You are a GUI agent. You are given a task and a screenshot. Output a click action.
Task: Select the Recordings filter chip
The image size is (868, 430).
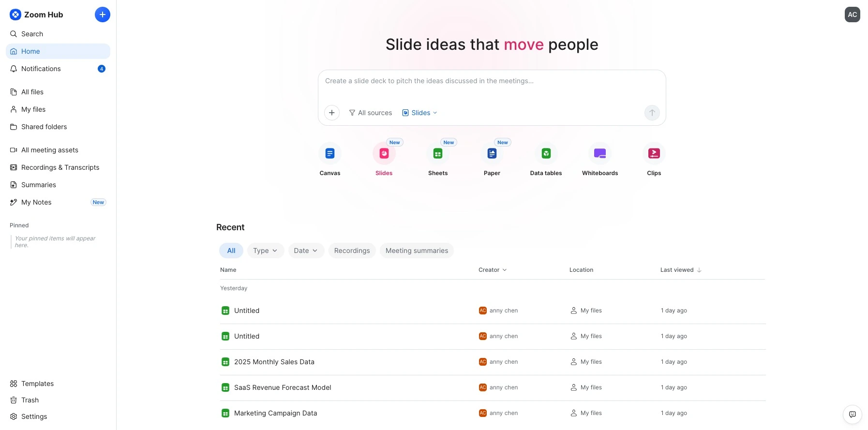pos(352,251)
